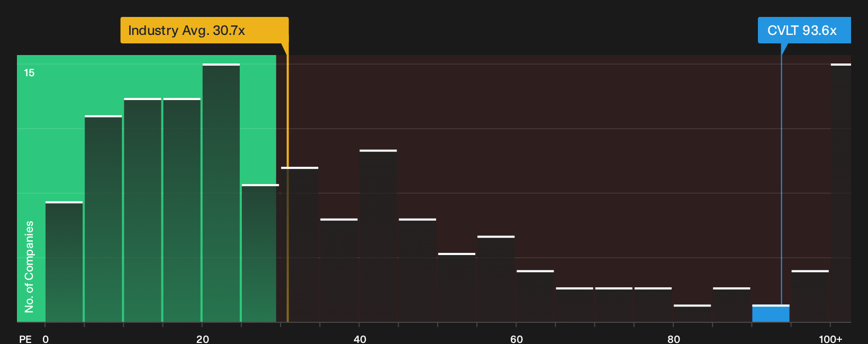The image size is (868, 344).
Task: Select the tall 100+ bar at right edge
Action: [x=841, y=193]
